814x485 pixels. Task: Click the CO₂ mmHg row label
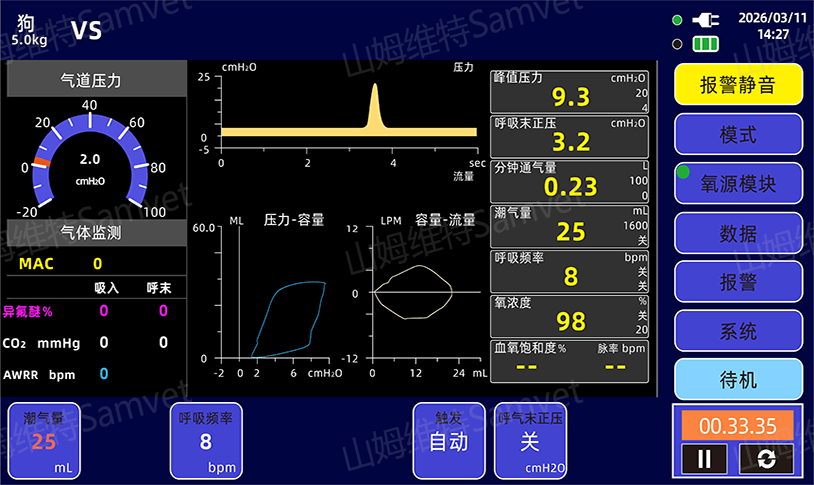42,343
